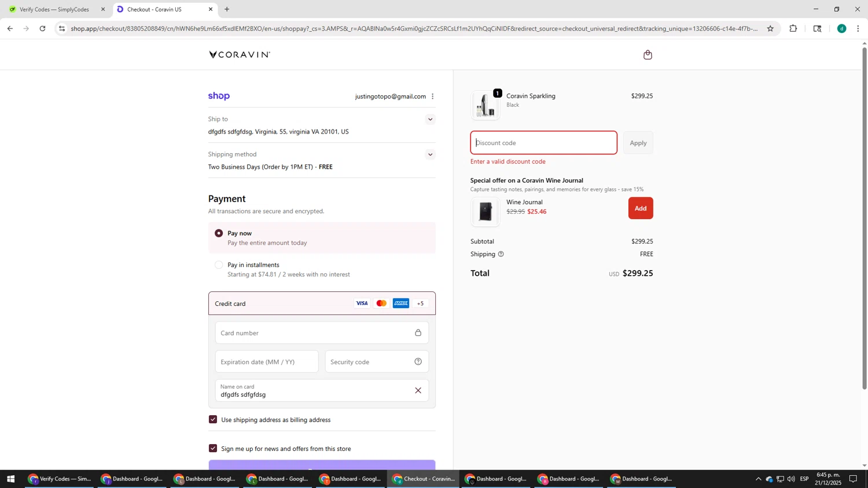Screen dimensions: 868x488
Task: Click the total amount "$299.25" beside USD
Action: pos(638,273)
